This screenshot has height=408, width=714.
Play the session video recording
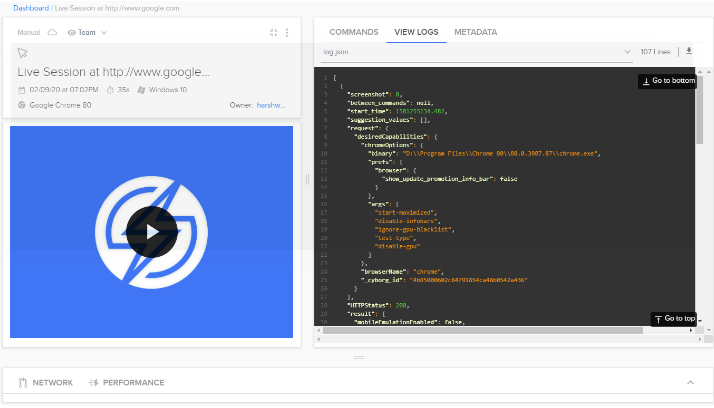(152, 232)
